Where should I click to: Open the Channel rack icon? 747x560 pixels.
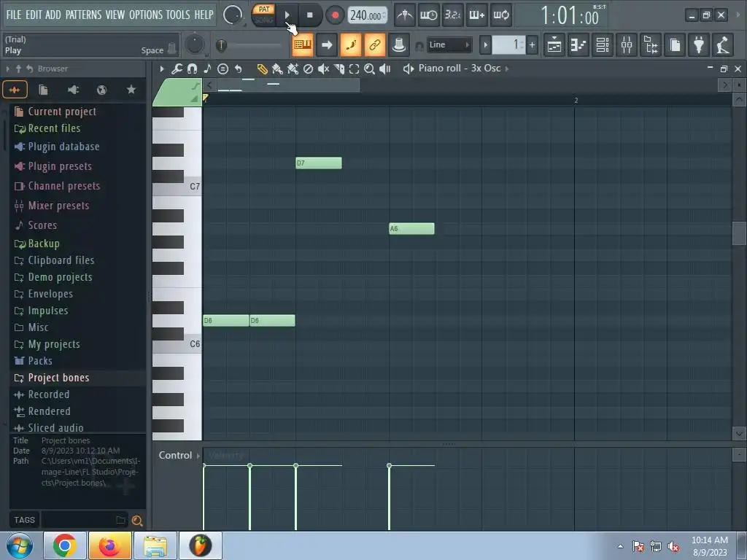[x=603, y=45]
